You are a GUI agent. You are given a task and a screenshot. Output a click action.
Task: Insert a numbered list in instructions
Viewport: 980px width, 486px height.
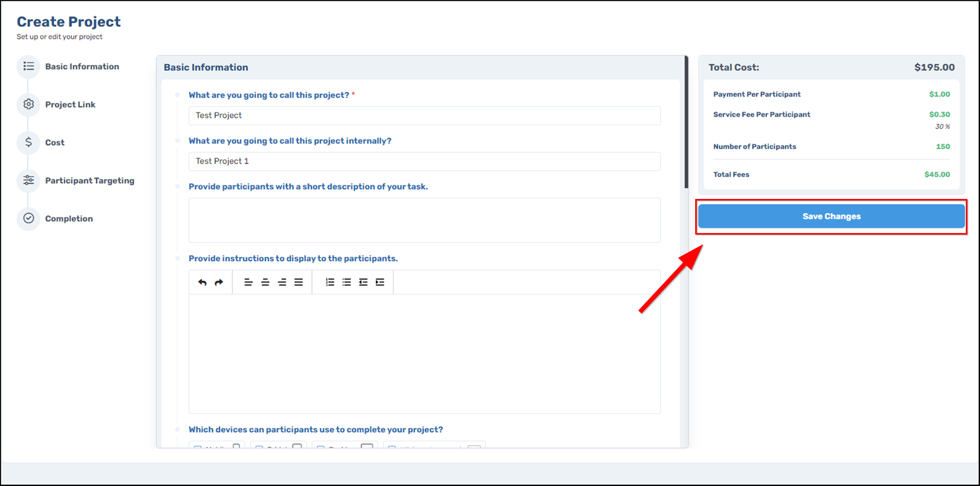[x=330, y=282]
